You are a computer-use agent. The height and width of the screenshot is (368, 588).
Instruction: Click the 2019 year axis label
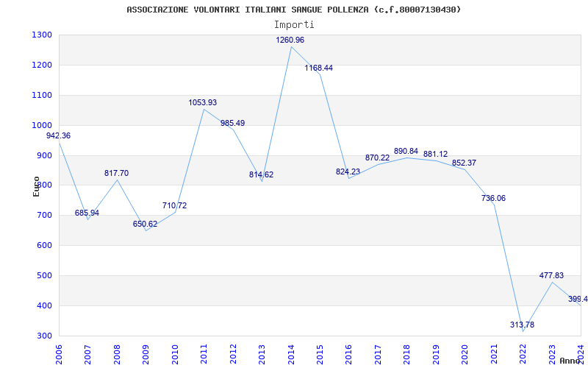[x=436, y=355]
